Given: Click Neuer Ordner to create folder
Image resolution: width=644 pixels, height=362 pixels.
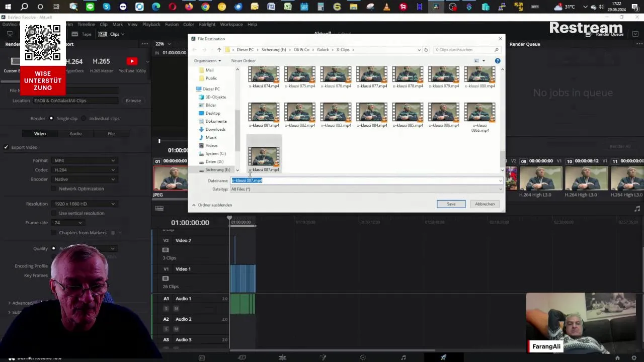Looking at the screenshot, I should coord(244,61).
